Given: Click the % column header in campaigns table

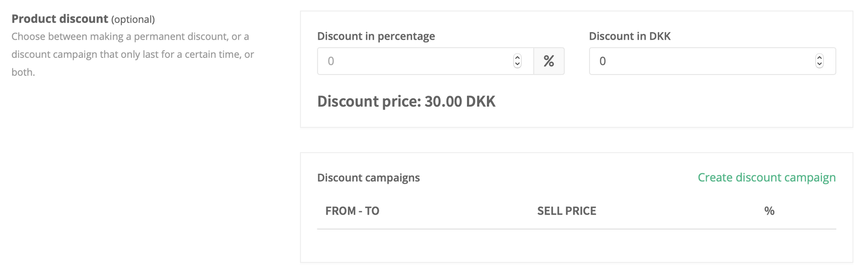Looking at the screenshot, I should [x=769, y=211].
